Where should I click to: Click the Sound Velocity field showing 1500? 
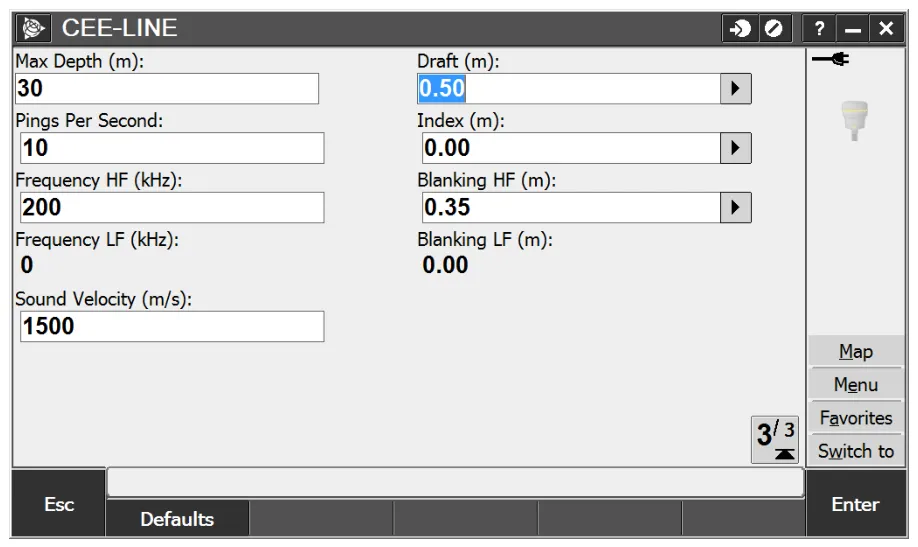click(172, 326)
